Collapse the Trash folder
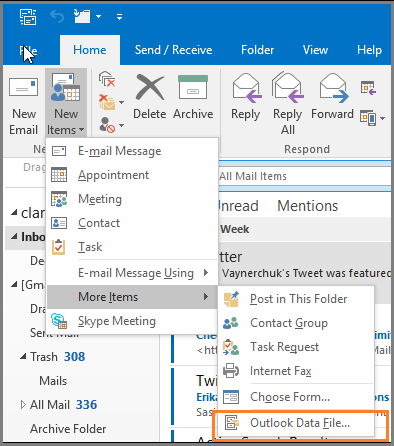 23,357
